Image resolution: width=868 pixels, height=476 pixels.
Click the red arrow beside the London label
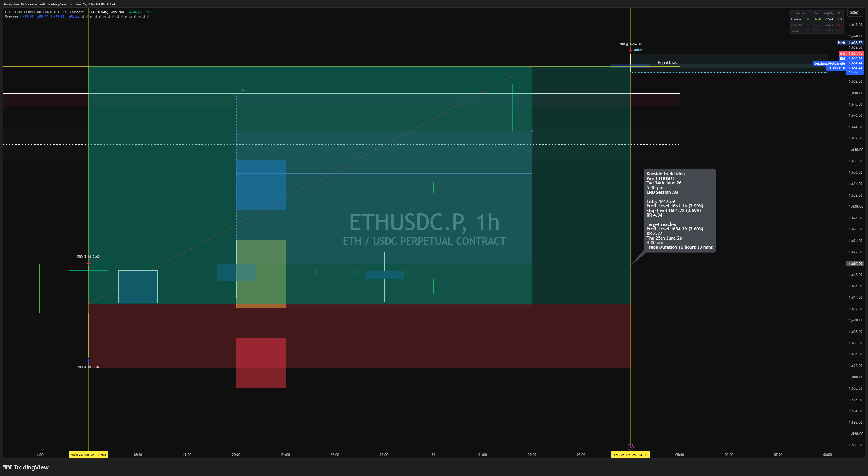point(630,50)
